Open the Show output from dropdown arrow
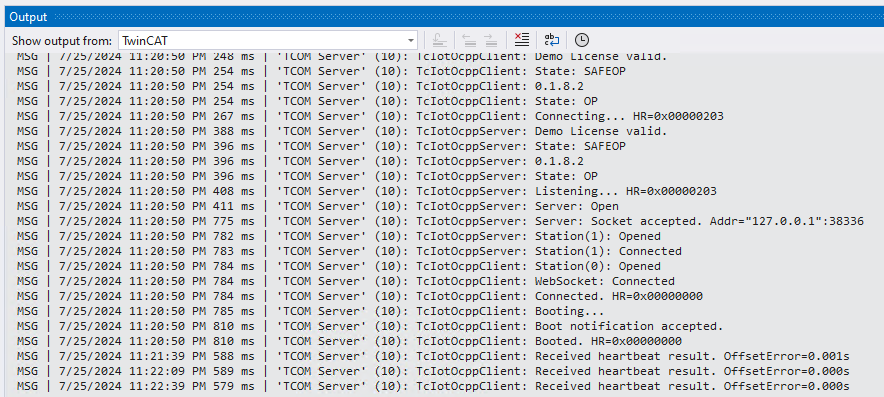 410,41
